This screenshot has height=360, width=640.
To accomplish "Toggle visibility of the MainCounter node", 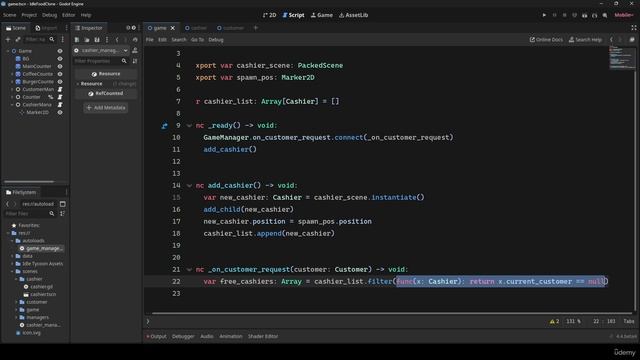I will point(60,67).
